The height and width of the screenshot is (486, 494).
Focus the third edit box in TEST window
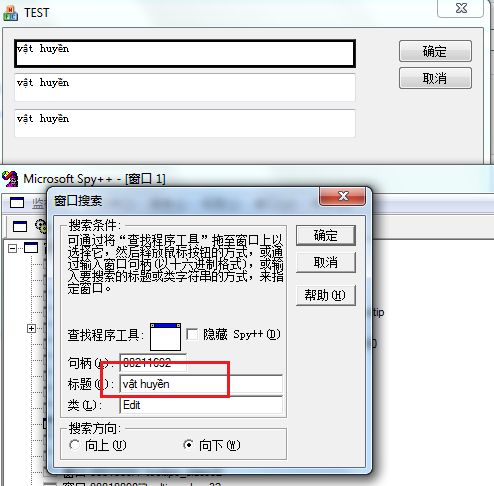click(x=185, y=123)
